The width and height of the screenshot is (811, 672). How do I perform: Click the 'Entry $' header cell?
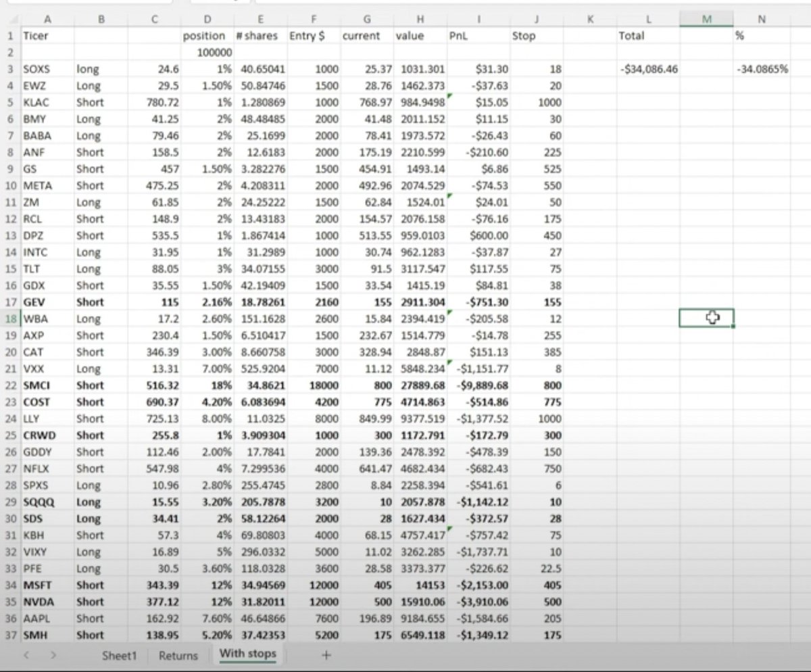(x=313, y=36)
